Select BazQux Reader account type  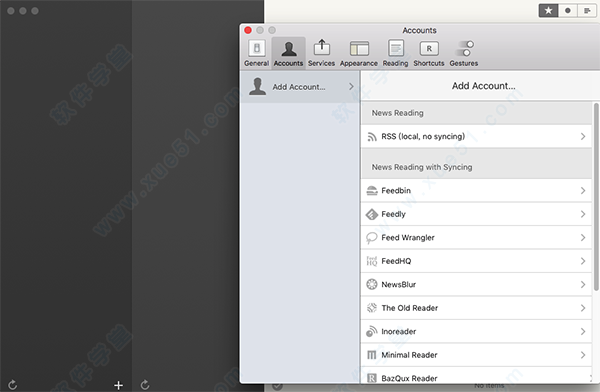pos(477,376)
